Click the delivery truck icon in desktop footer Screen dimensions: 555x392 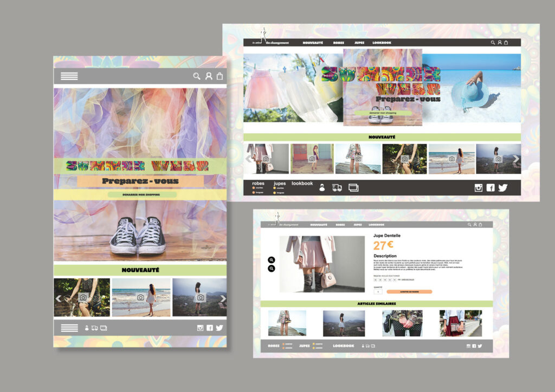point(337,188)
